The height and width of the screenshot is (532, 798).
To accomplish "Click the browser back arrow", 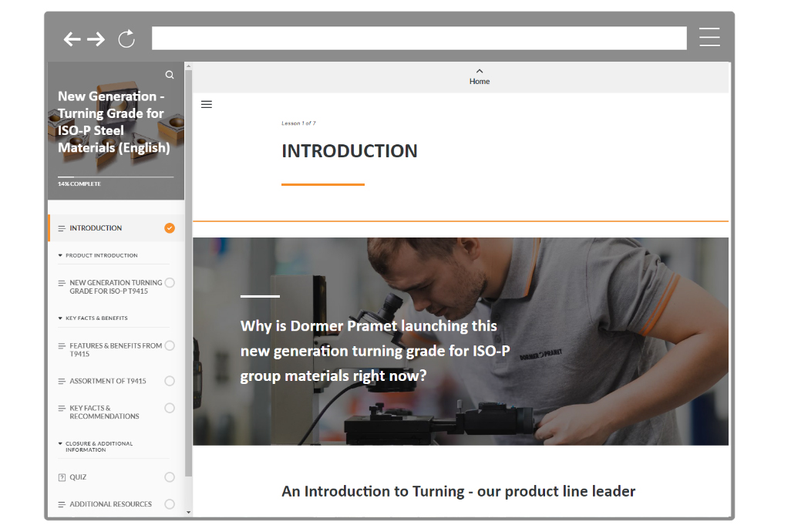I will click(72, 39).
